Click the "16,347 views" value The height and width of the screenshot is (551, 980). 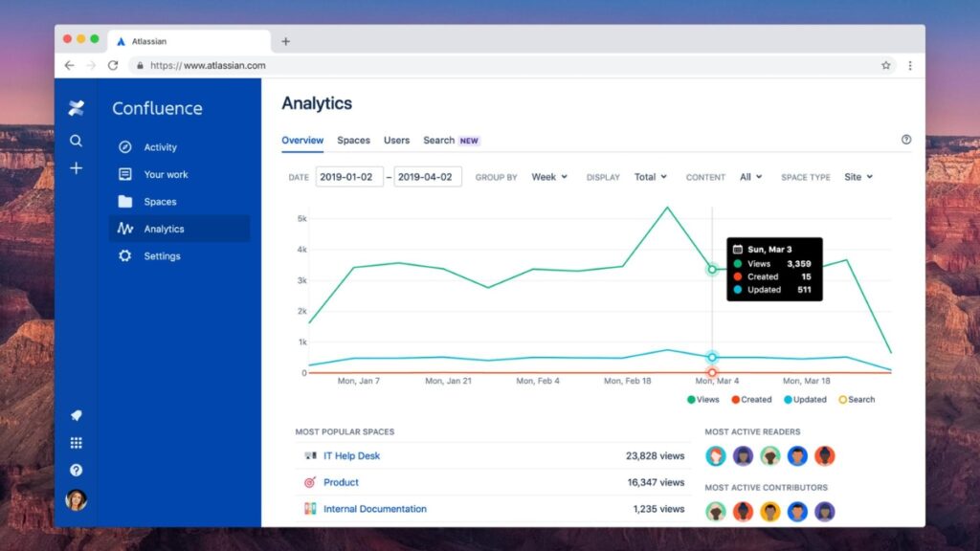click(x=656, y=482)
